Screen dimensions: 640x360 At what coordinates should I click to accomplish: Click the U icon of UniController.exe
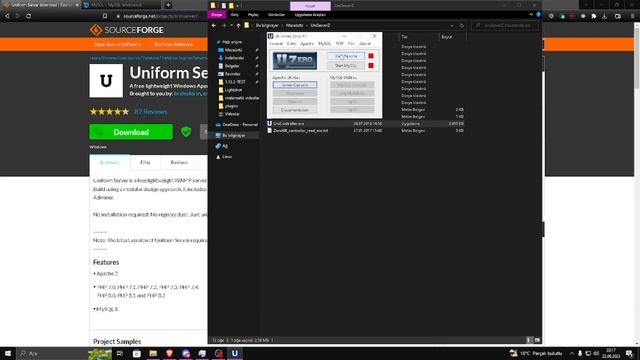(269, 123)
